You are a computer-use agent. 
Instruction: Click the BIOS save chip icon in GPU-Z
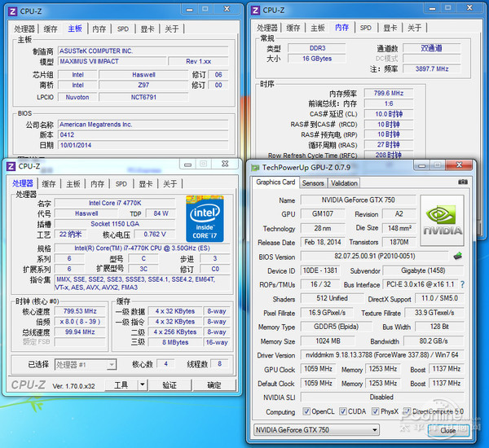click(x=458, y=257)
